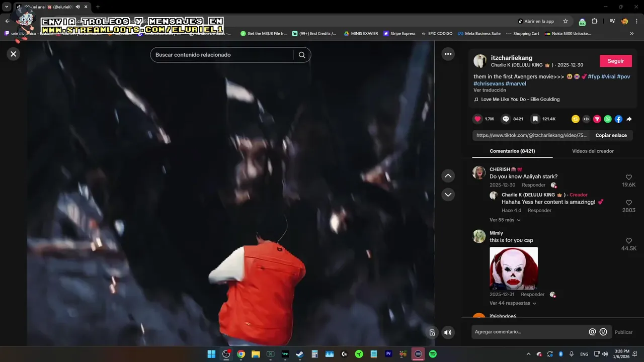Share to Facebook icon

[x=618, y=119]
